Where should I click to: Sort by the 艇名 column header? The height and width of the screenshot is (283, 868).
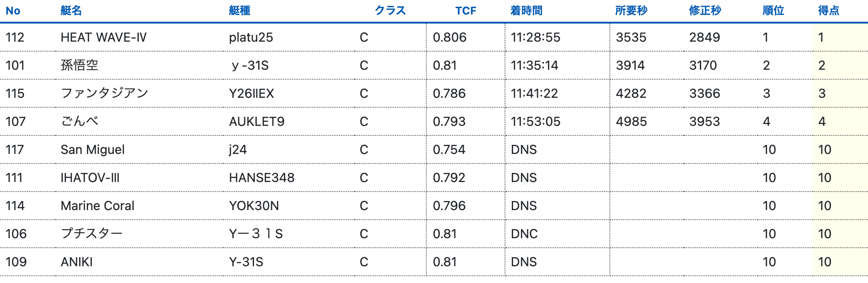71,11
